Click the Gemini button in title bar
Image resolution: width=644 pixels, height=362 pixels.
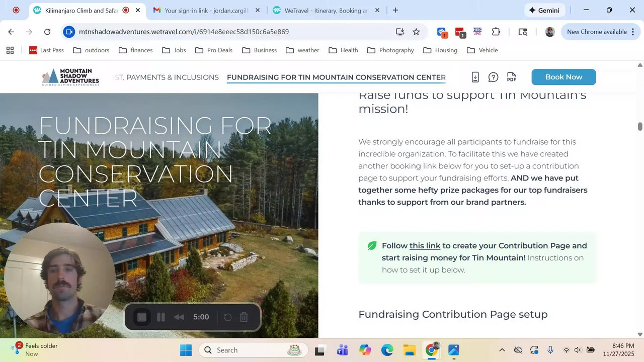point(544,10)
